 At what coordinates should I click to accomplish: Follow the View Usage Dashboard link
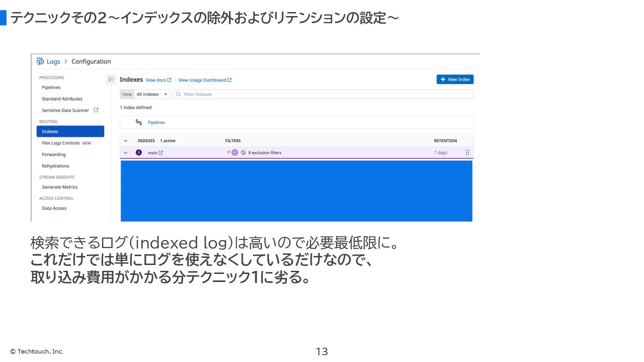(x=202, y=80)
